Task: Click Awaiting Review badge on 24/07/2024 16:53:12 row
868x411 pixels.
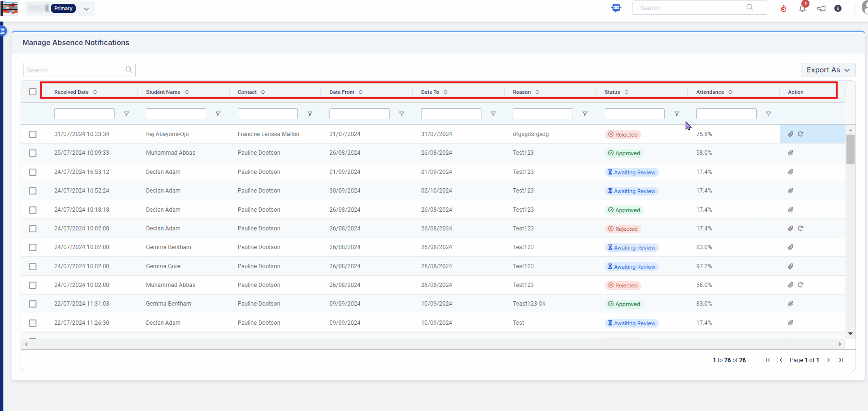Action: 632,172
